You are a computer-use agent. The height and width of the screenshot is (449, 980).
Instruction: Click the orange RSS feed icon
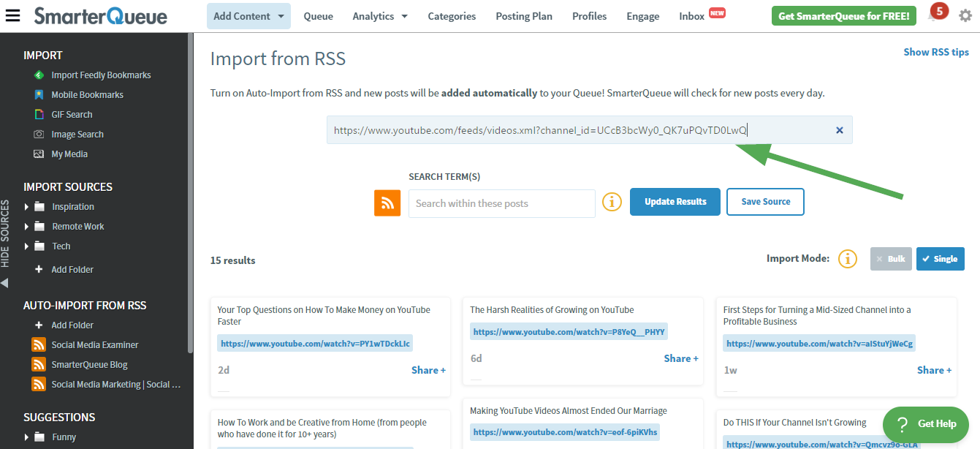[387, 203]
